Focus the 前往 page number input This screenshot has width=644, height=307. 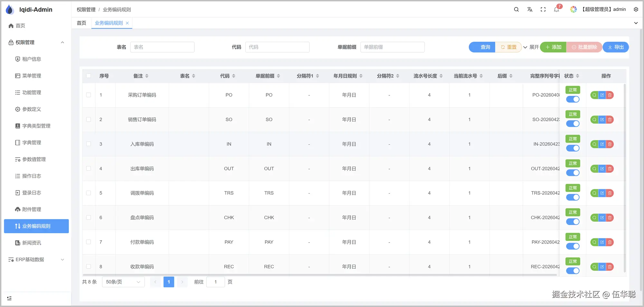(x=215, y=282)
